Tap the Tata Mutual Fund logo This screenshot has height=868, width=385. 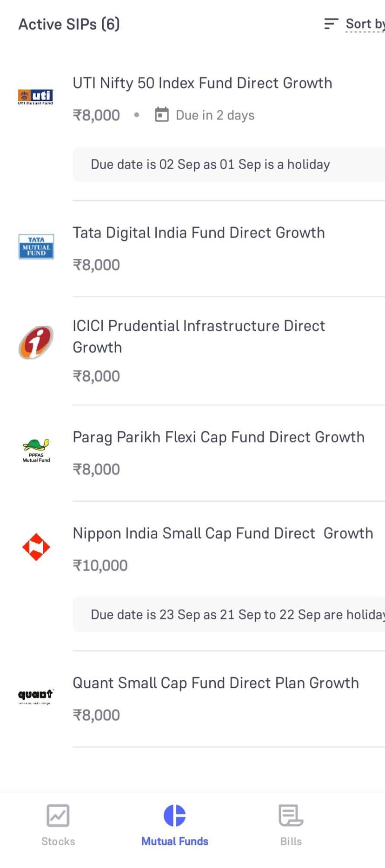click(x=36, y=246)
